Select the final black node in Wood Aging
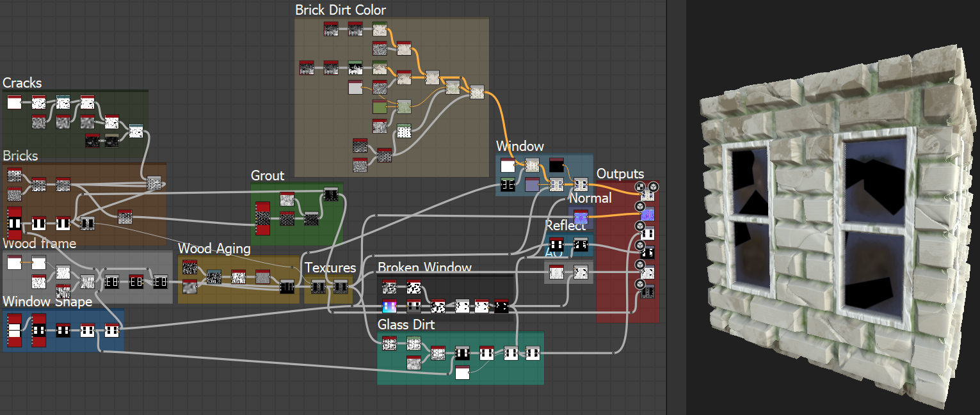 point(287,286)
